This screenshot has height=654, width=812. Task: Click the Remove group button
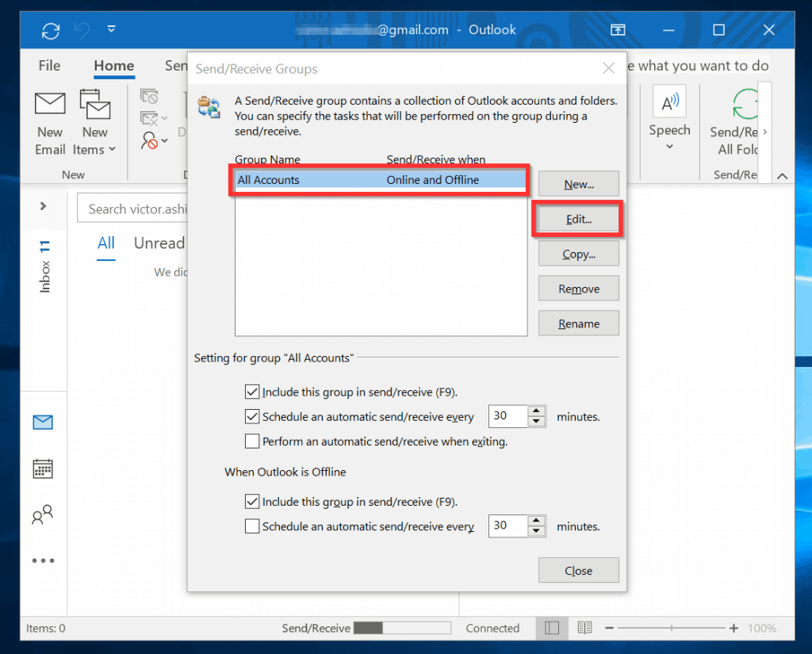pos(578,289)
